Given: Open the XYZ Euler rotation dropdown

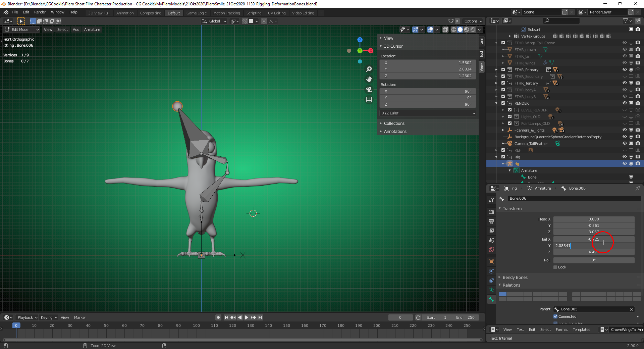Looking at the screenshot, I should point(428,113).
